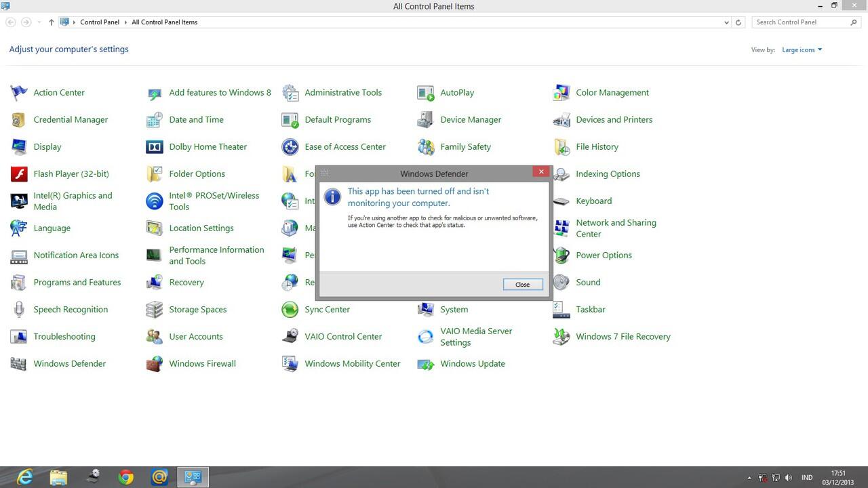
Task: Click the Control Panel breadcrumb
Action: [100, 22]
